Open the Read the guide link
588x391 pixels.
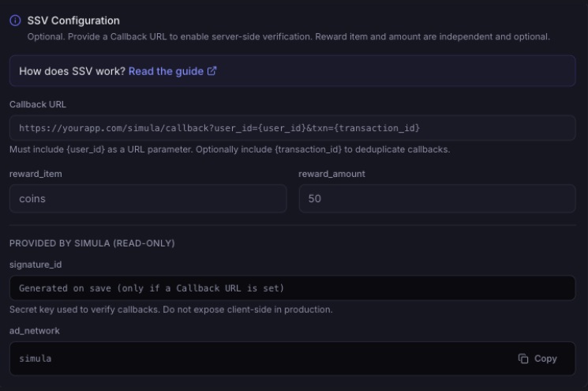tap(173, 71)
